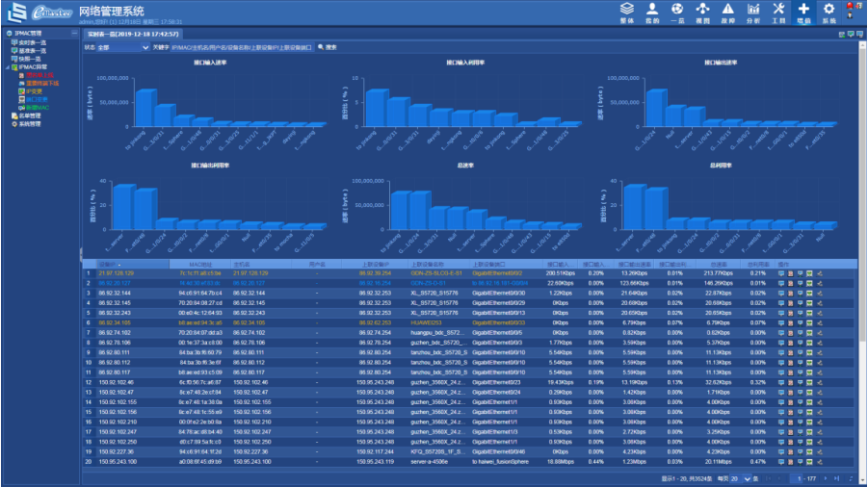Open the orange important-terminal-offline tree item

[x=39, y=84]
